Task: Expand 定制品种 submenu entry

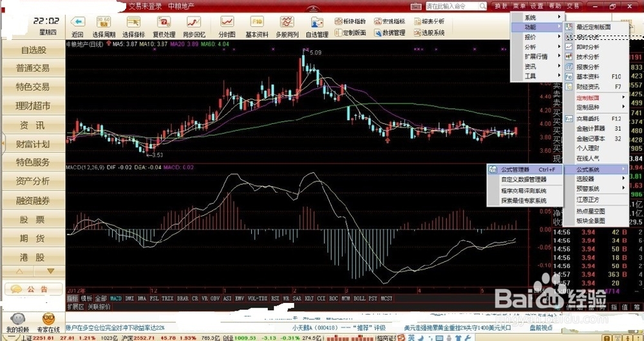Action: point(596,108)
